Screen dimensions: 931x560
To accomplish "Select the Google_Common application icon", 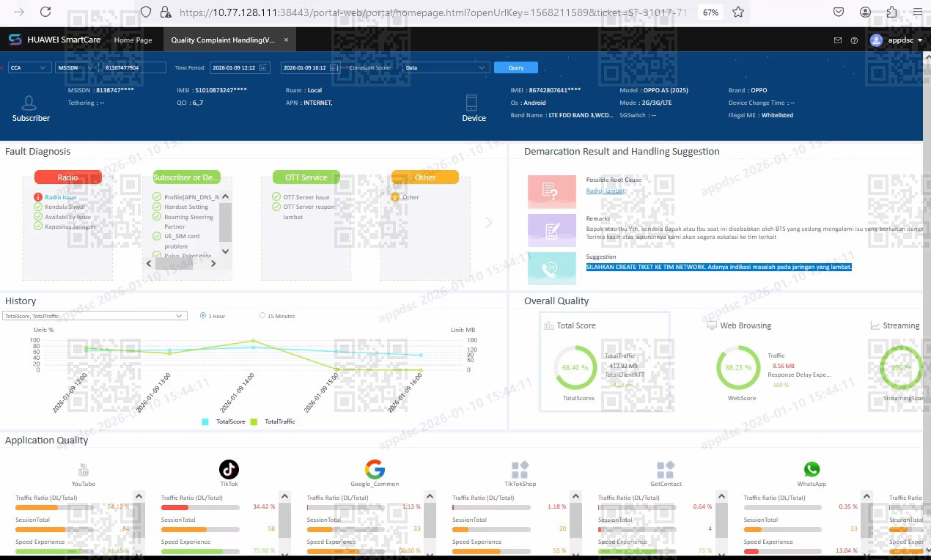I will [375, 469].
